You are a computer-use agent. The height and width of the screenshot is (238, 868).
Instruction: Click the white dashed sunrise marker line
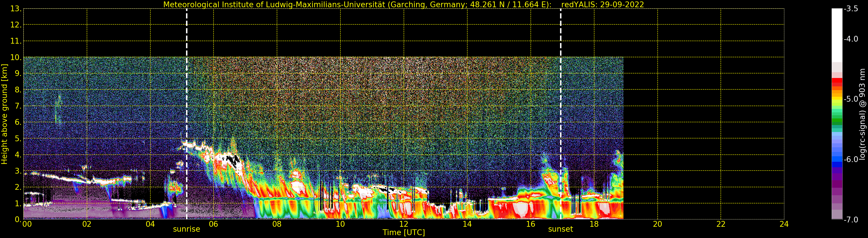(187, 114)
